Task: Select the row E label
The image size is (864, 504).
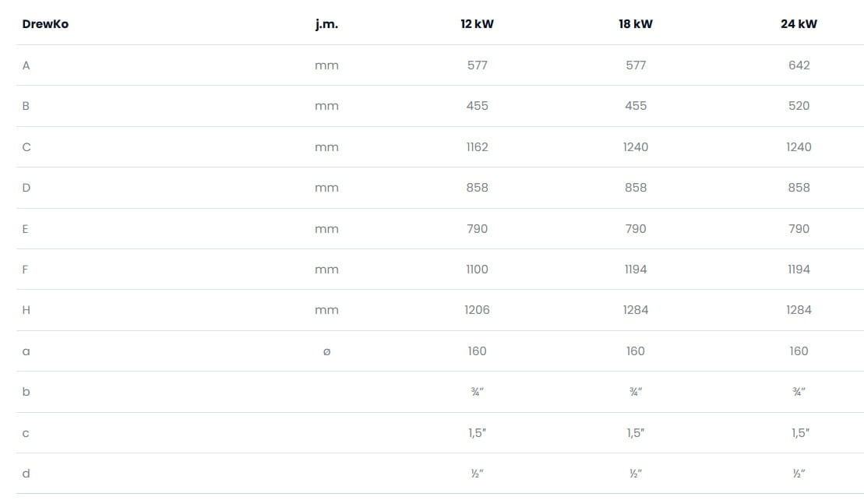Action: (x=26, y=229)
